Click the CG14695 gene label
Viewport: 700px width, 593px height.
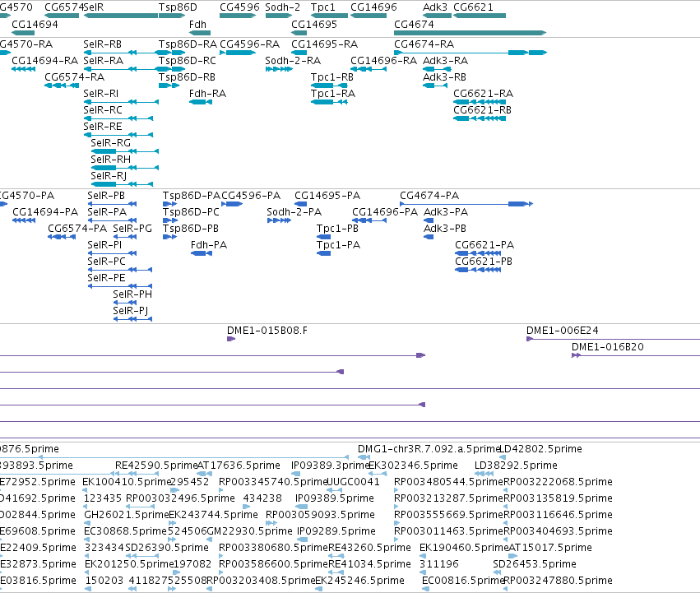click(314, 25)
